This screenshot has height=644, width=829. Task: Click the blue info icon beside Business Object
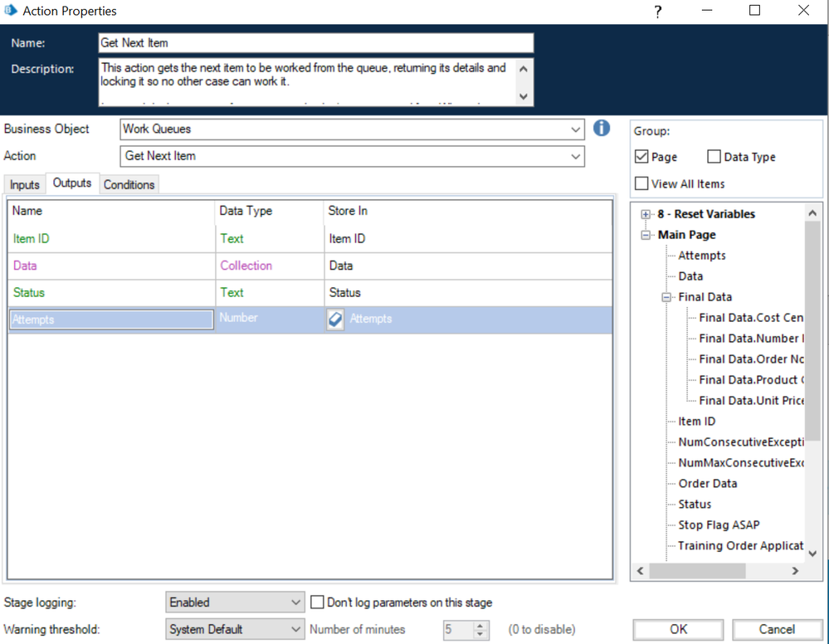pos(602,129)
